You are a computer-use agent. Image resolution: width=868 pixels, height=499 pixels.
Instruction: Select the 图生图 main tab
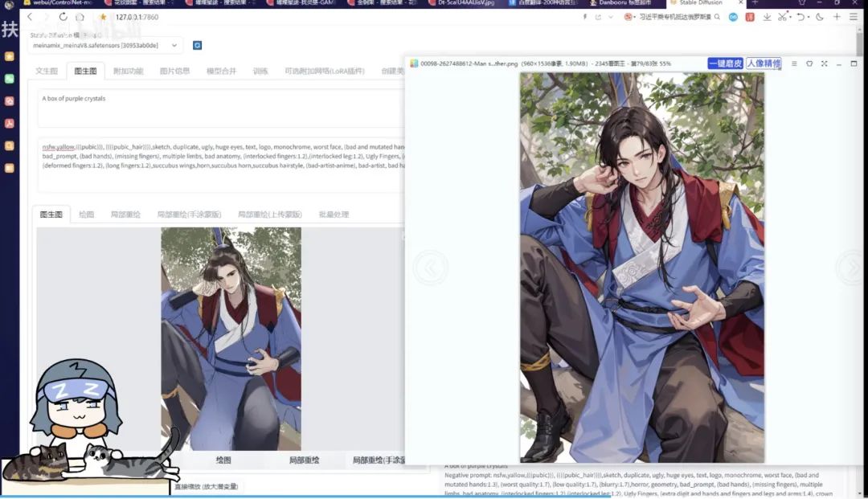(85, 71)
